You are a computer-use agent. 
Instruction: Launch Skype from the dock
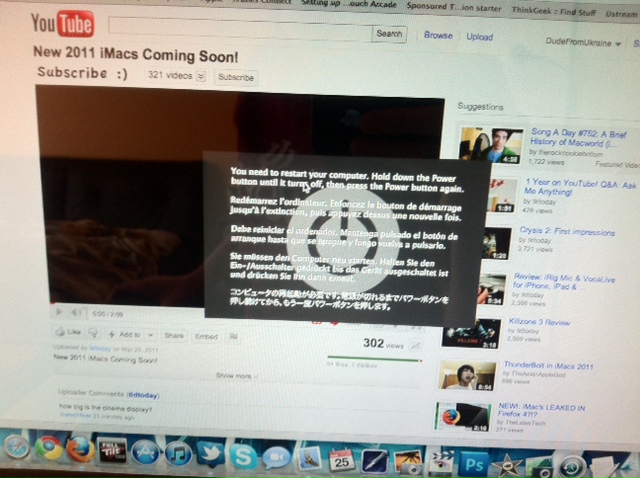pos(243,456)
